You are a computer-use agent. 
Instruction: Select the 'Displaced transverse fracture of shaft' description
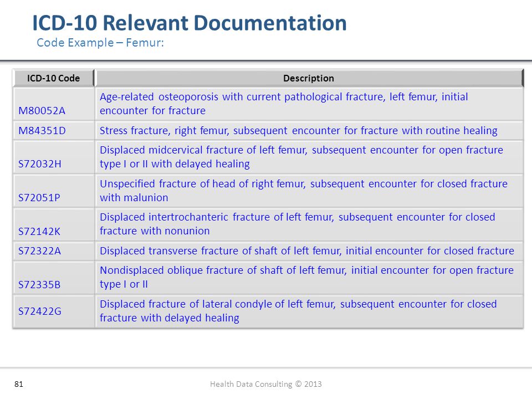point(309,250)
